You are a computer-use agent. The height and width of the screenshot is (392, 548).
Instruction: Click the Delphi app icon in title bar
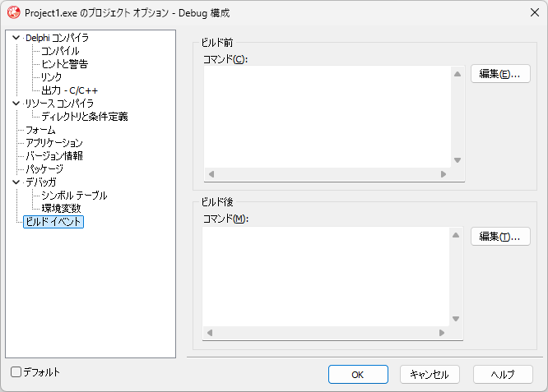click(x=14, y=12)
